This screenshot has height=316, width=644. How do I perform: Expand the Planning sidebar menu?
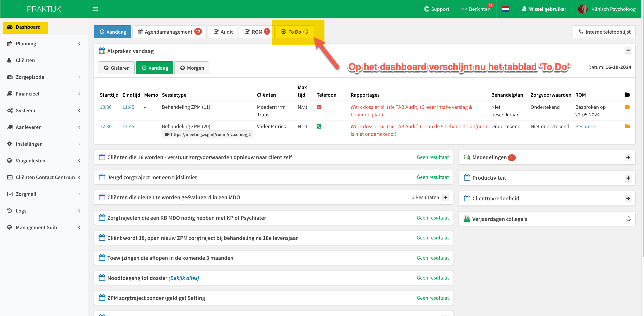coord(44,44)
